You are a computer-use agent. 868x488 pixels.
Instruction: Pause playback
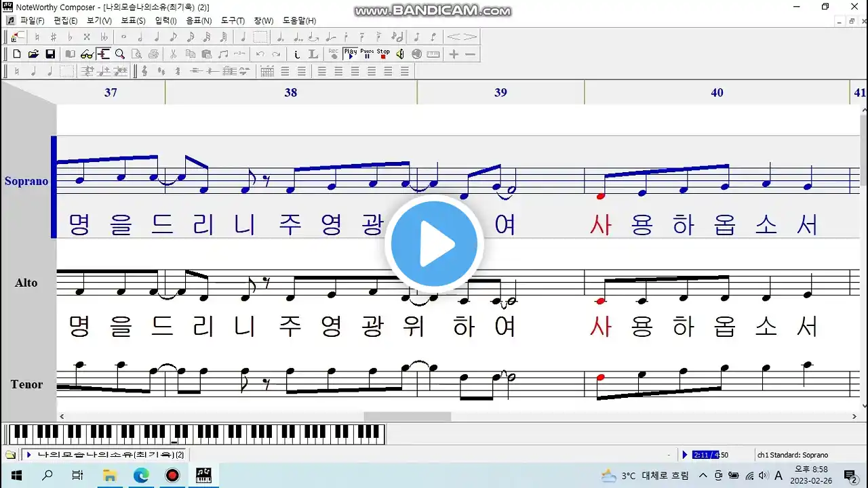pos(367,54)
